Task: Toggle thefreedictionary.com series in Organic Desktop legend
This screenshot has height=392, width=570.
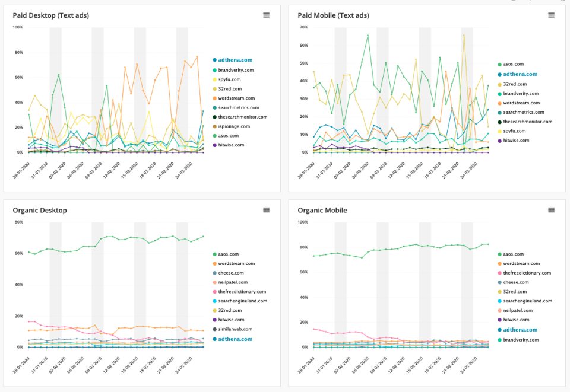Action: (x=239, y=292)
